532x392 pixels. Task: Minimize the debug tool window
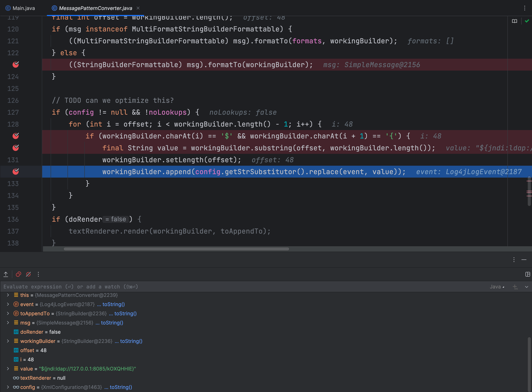click(x=524, y=260)
